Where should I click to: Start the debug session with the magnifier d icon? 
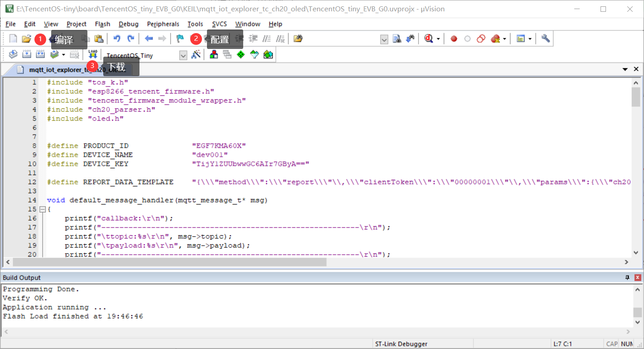click(x=428, y=39)
